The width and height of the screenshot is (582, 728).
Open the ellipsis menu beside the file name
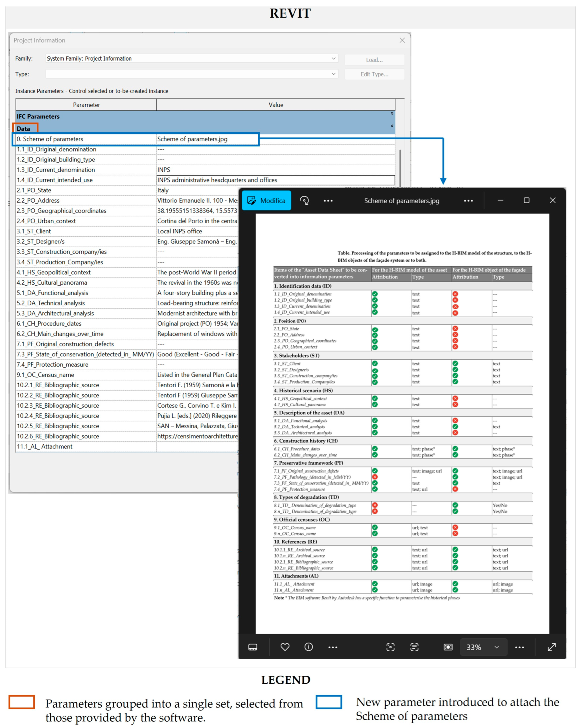coord(468,201)
